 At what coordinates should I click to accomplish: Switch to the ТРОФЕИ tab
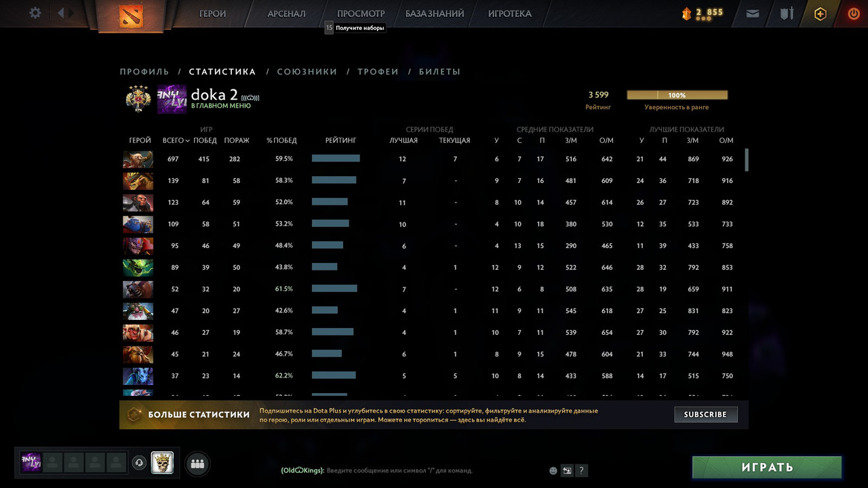click(x=378, y=71)
